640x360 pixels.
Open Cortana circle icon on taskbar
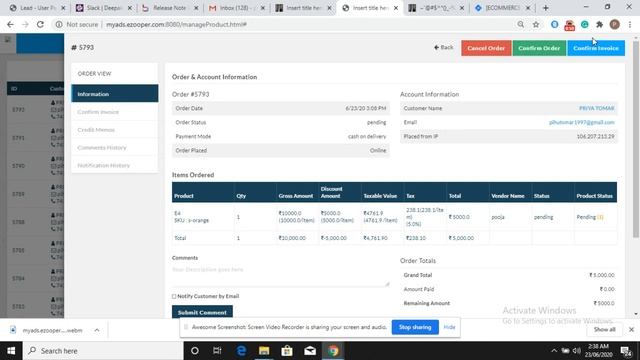coord(195,351)
